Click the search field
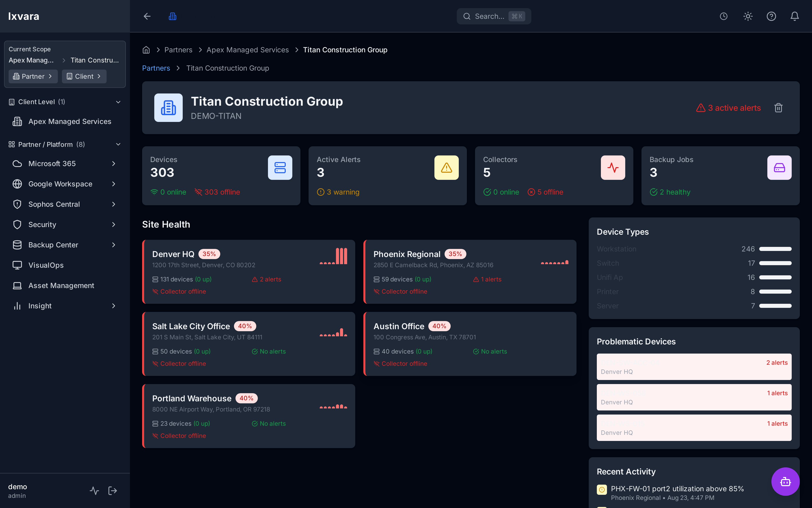 494,16
